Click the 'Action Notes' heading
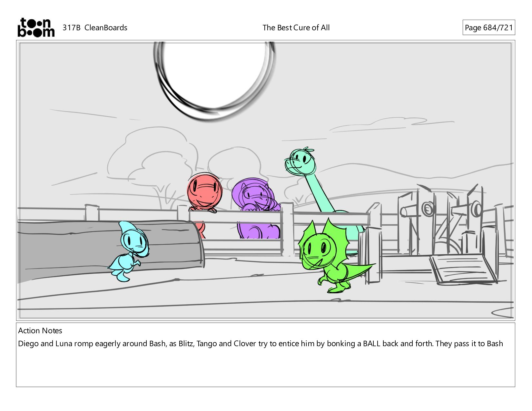This screenshot has height=411, width=532. tap(40, 331)
